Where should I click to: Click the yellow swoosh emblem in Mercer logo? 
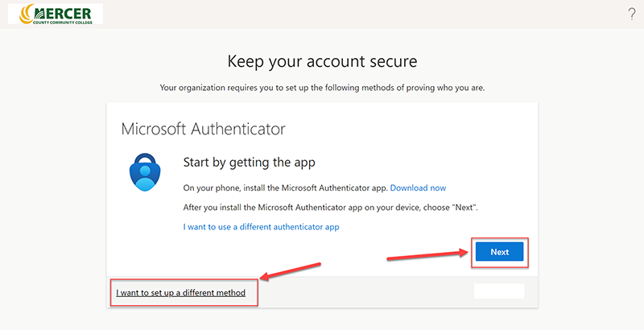click(20, 14)
